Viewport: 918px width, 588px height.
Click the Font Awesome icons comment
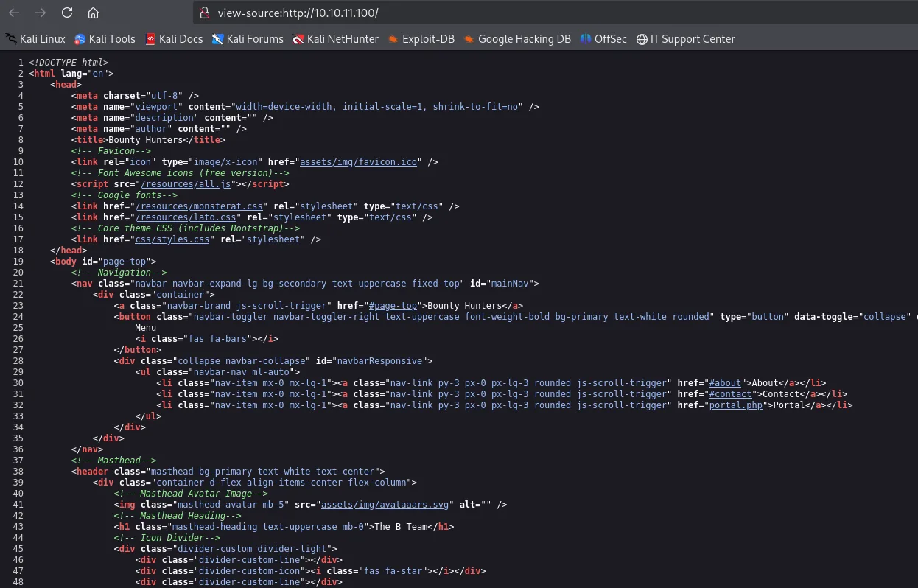click(x=180, y=173)
